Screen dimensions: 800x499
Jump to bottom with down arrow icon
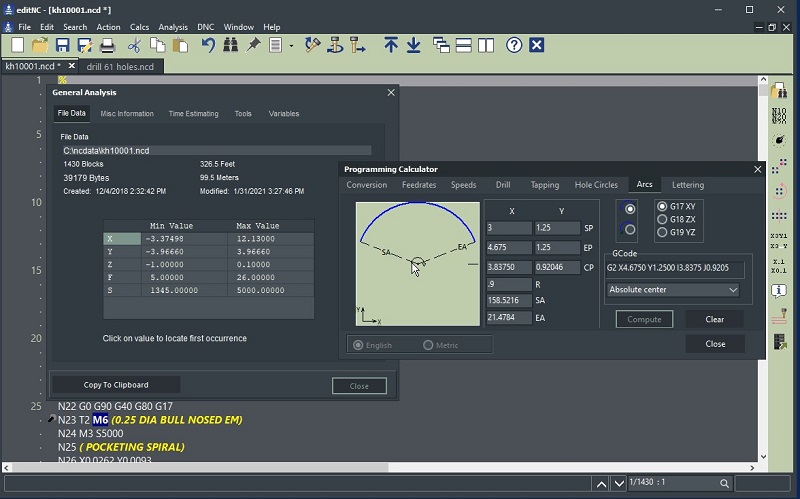click(413, 45)
